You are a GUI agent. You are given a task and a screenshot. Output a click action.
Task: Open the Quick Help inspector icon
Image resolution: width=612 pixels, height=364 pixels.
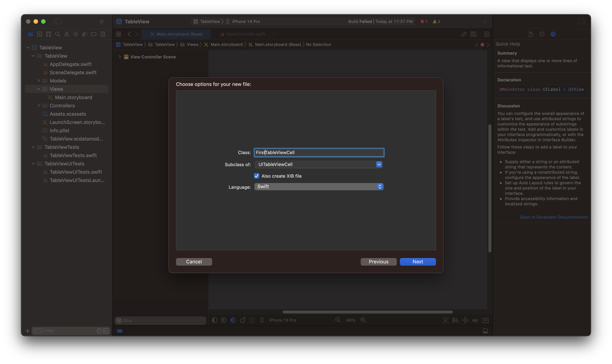553,34
